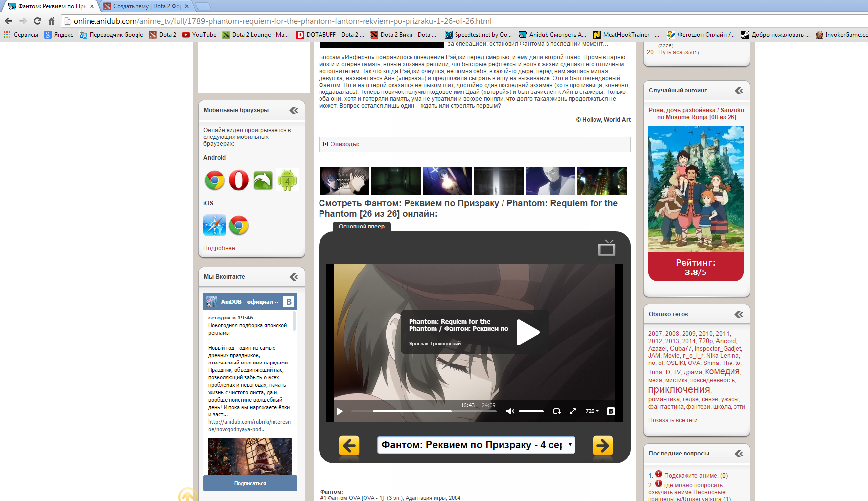
Task: Open the Яндекс bookmark
Action: coord(59,35)
